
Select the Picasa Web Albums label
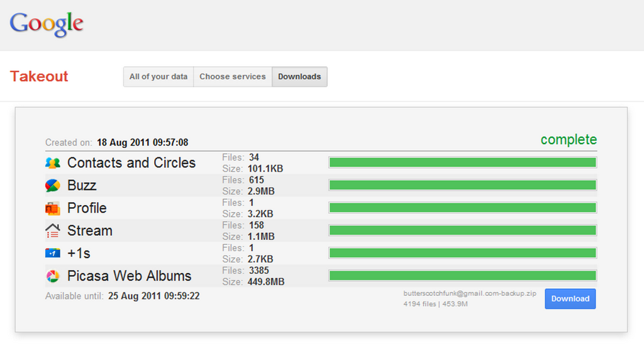tap(129, 276)
